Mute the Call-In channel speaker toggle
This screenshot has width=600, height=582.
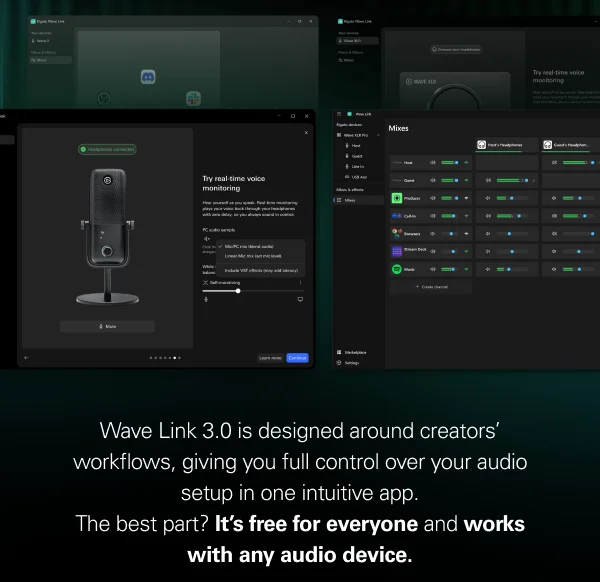433,216
